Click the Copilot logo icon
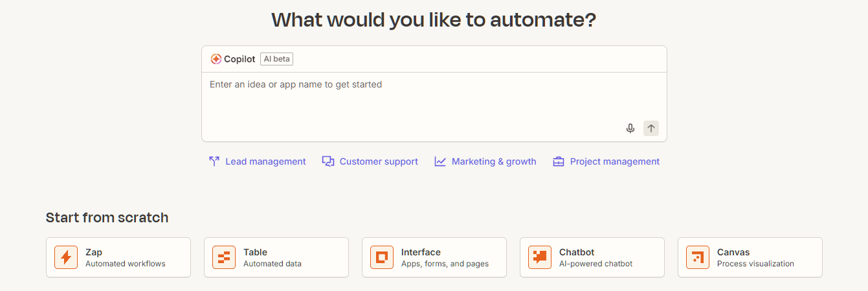Viewport: 868px width, 291px height. coord(216,59)
